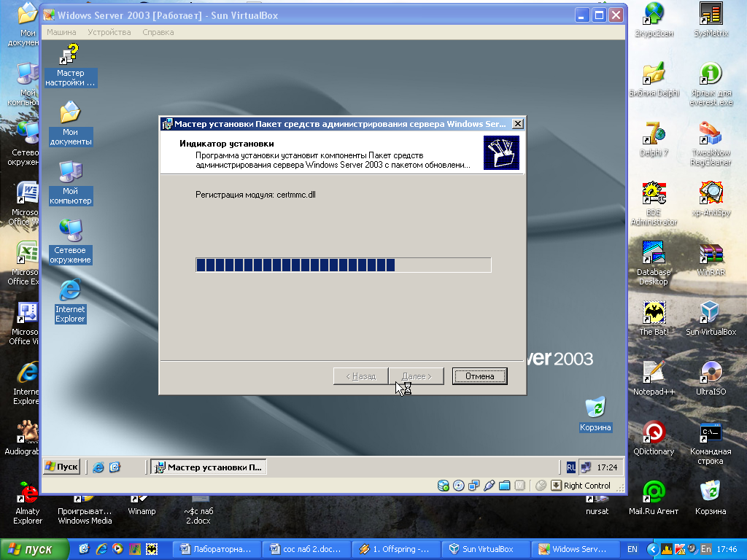The height and width of the screenshot is (560, 747).
Task: Select Mail.Ru Агент desktop shortcut
Action: (x=654, y=498)
